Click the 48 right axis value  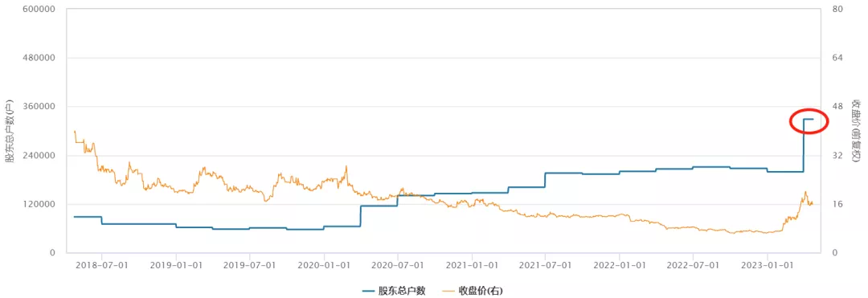(837, 107)
